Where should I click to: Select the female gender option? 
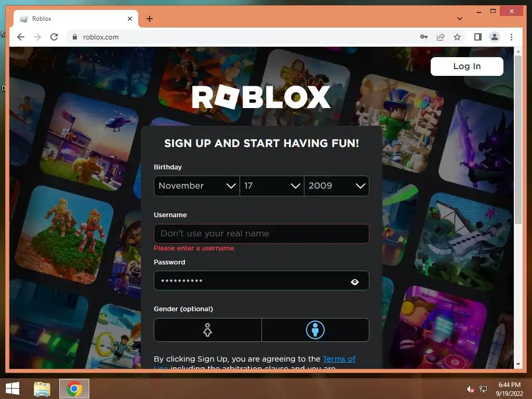[208, 330]
